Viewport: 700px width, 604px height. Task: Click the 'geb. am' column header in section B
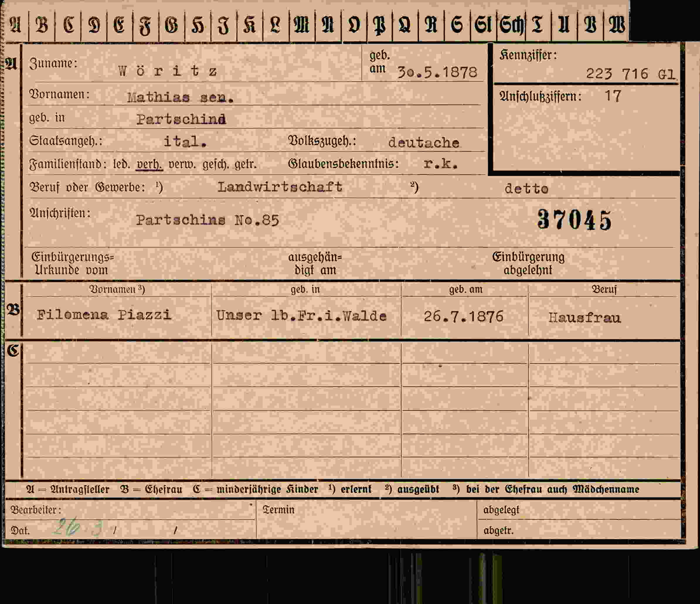(x=465, y=290)
